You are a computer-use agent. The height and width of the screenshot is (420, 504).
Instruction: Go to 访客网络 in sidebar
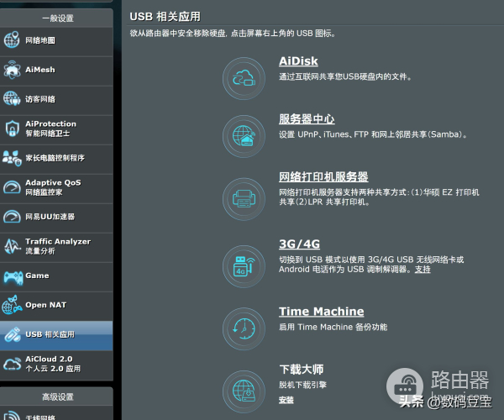56,101
